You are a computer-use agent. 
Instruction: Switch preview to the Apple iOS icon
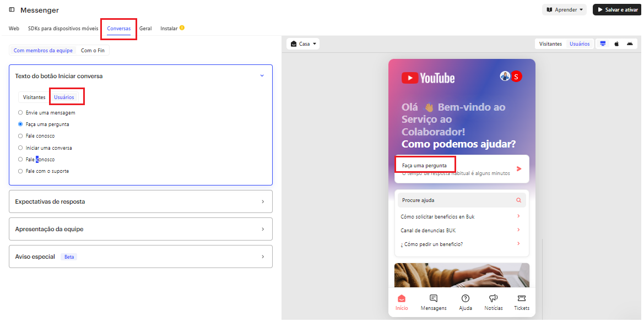616,44
